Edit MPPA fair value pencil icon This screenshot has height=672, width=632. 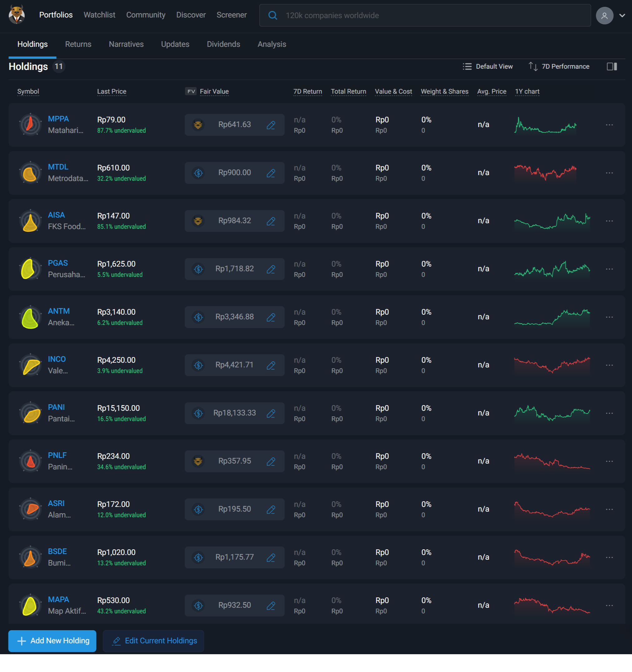click(271, 125)
